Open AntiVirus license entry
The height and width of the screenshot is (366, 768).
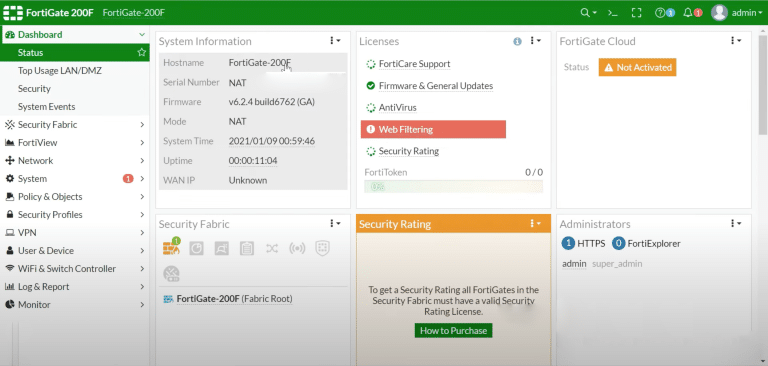(398, 108)
